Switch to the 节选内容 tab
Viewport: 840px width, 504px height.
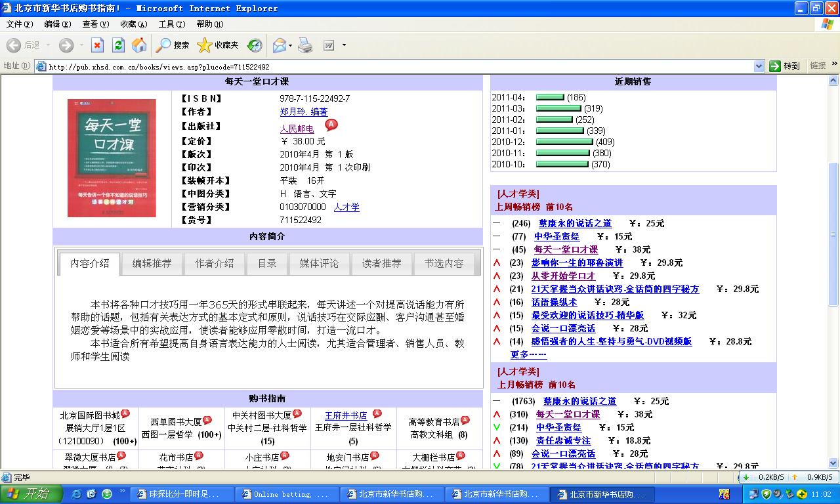(x=444, y=263)
